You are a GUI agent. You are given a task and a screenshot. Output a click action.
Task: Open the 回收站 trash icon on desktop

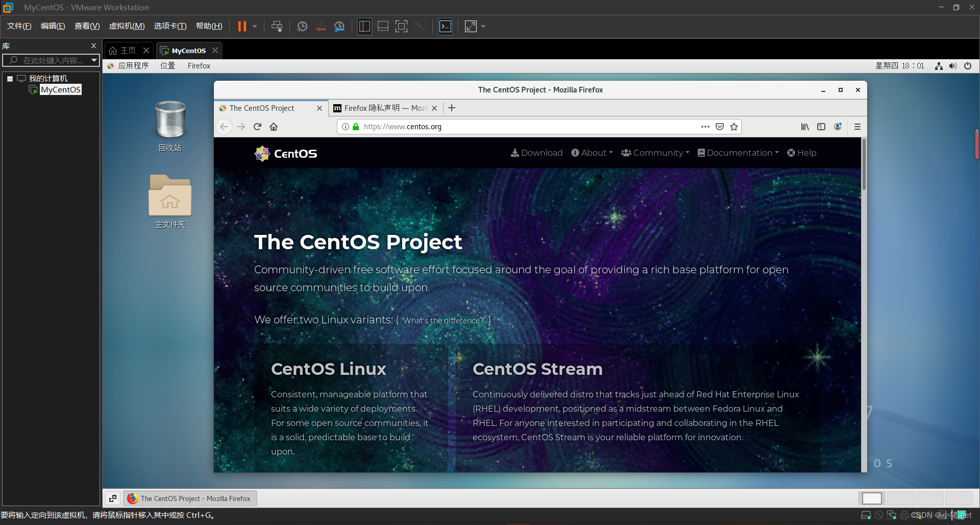pyautogui.click(x=170, y=126)
